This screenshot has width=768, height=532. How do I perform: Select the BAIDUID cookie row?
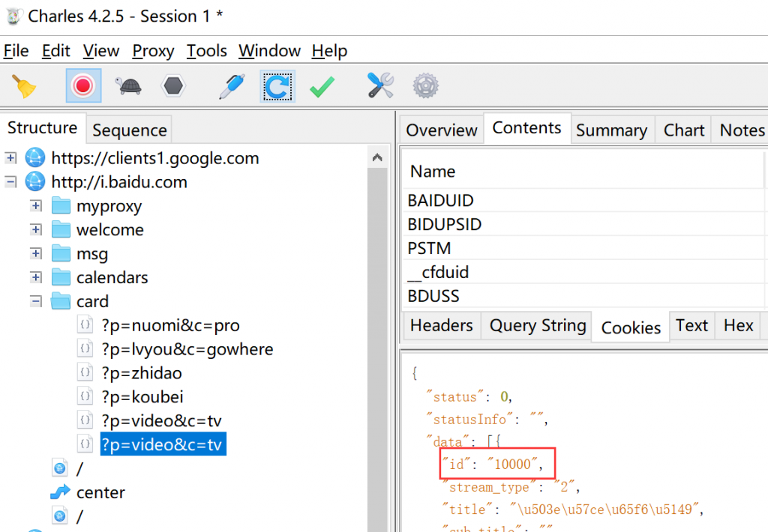[583, 200]
